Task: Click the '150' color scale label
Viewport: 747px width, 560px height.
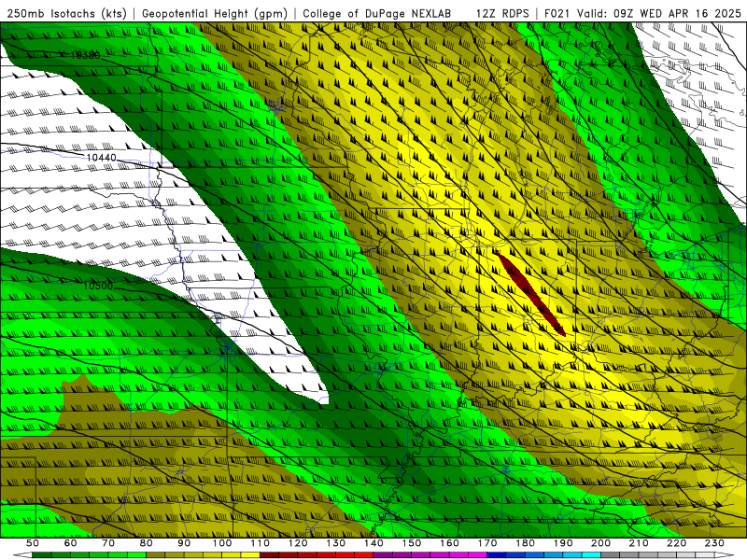Action: point(412,543)
